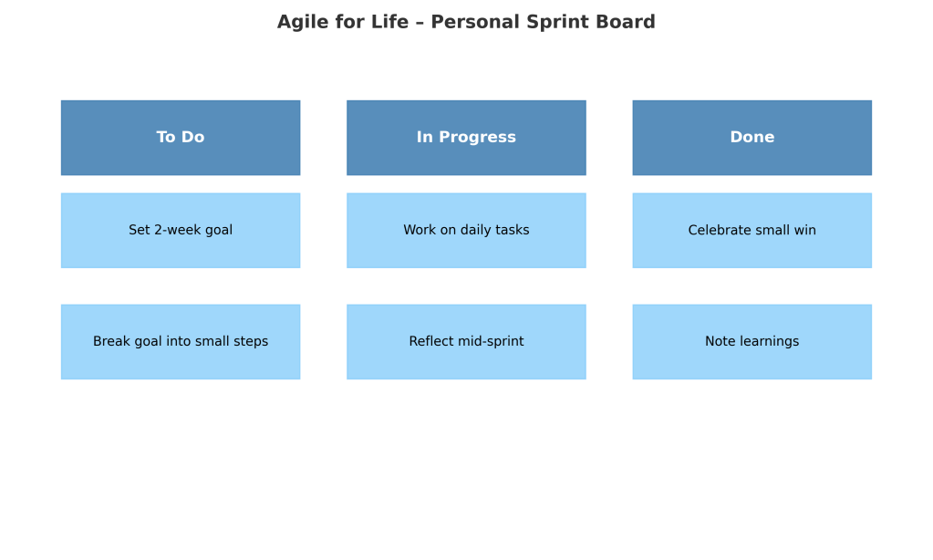Pick the second card under In Progress
Screen dimensions: 933x560
466,342
